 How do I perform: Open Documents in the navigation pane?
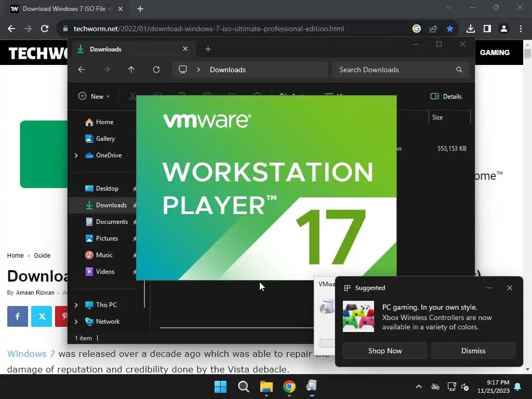click(x=107, y=222)
